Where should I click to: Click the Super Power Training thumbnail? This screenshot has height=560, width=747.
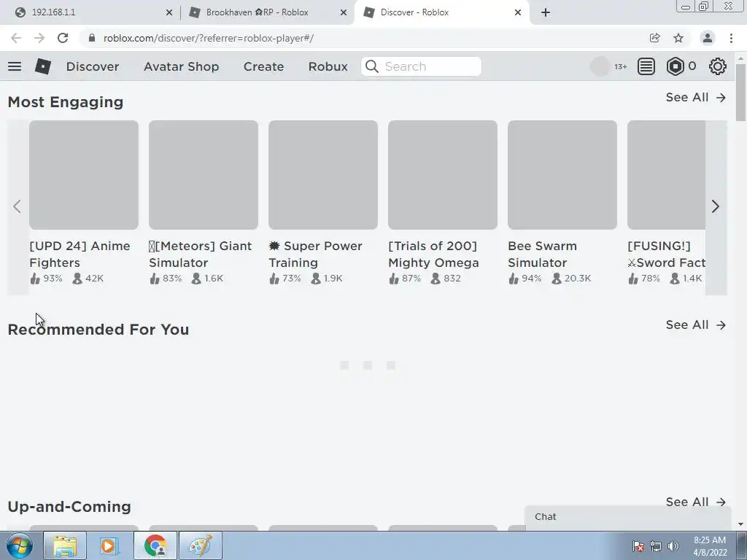pos(323,175)
